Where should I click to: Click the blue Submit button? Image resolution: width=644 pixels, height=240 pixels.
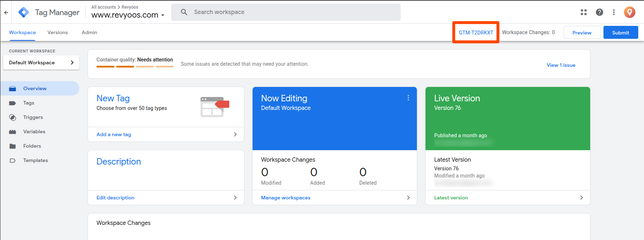click(x=621, y=32)
